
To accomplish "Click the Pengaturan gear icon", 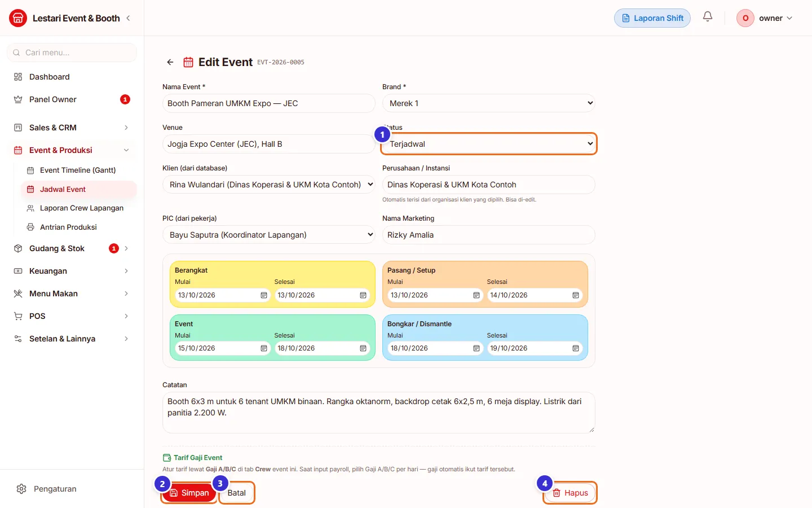I will [x=21, y=489].
